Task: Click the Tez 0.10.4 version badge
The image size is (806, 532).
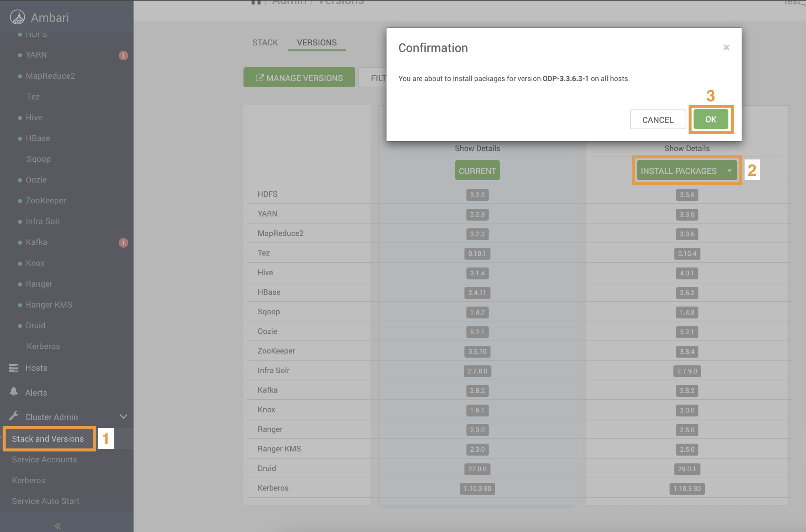Action: pyautogui.click(x=687, y=254)
